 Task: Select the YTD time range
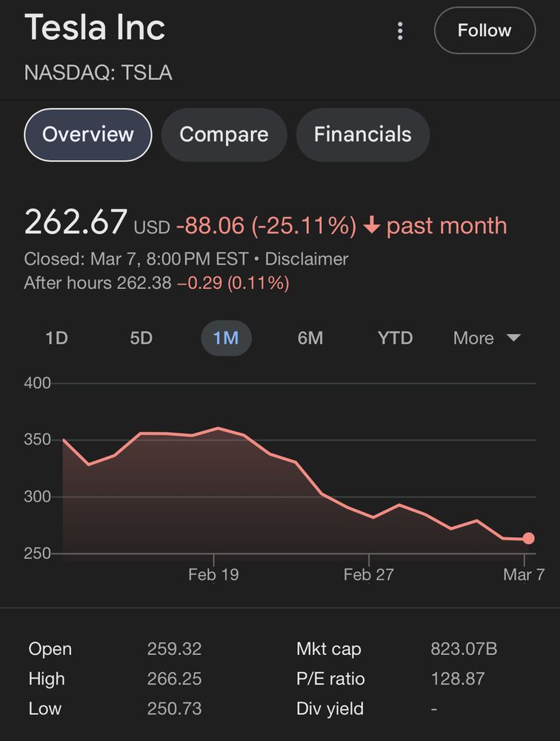[x=395, y=339]
